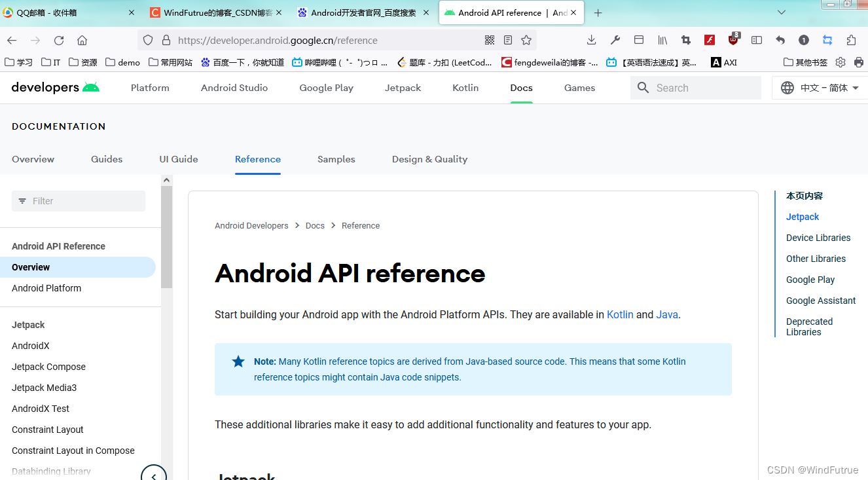Switch to the Samples documentation tab
This screenshot has width=868, height=480.
[x=336, y=159]
